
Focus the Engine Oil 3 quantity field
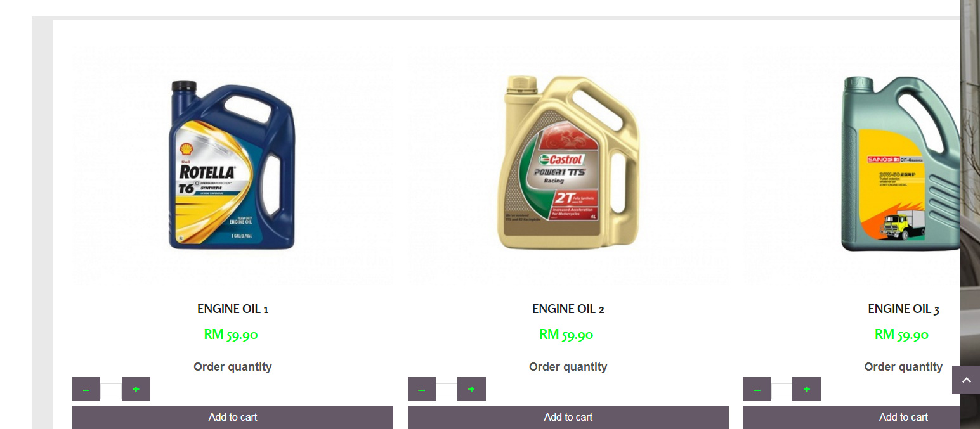click(x=781, y=391)
